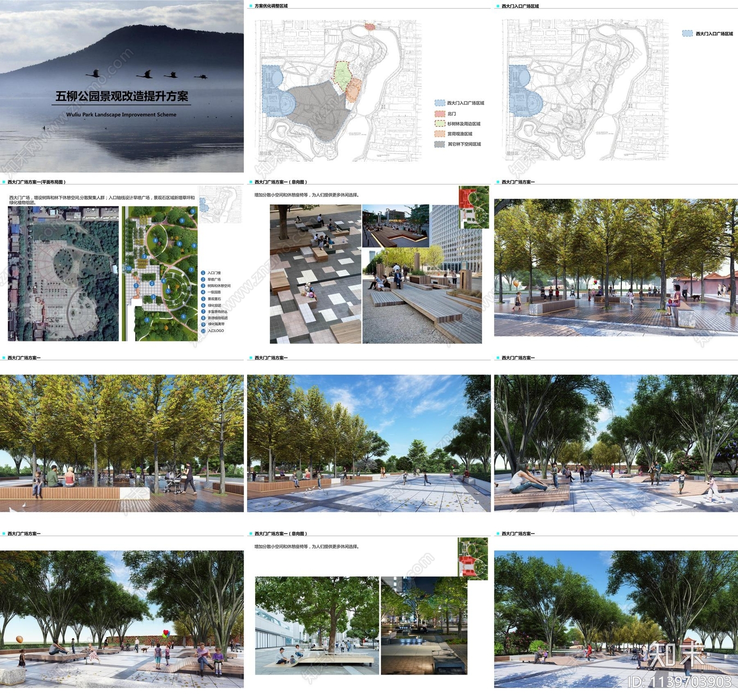Click numbered marker 6 beside 绿化组团

pos(203,305)
